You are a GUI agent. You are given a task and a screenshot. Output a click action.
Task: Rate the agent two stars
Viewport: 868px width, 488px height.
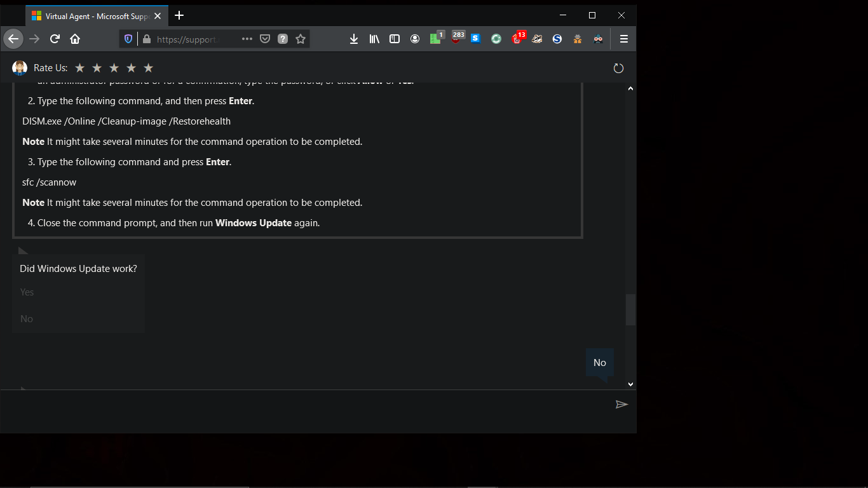(97, 68)
